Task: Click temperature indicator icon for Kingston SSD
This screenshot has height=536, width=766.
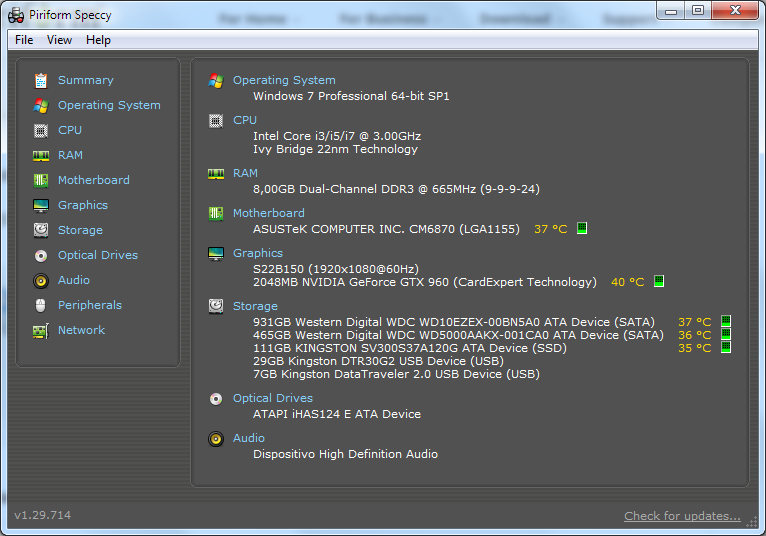Action: pyautogui.click(x=726, y=347)
